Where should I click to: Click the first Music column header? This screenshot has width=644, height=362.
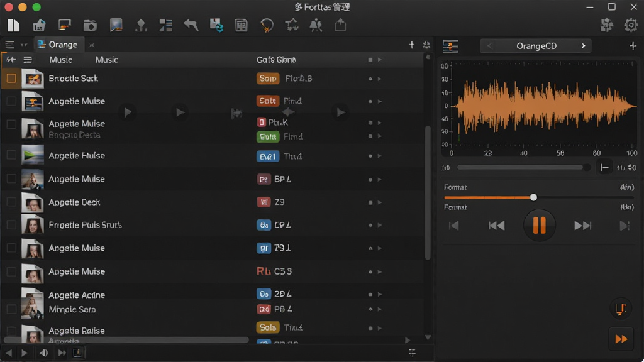(61, 60)
